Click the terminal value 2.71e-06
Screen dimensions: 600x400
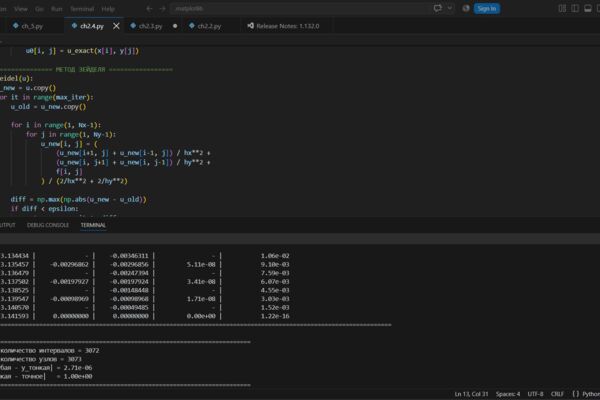pyautogui.click(x=78, y=368)
